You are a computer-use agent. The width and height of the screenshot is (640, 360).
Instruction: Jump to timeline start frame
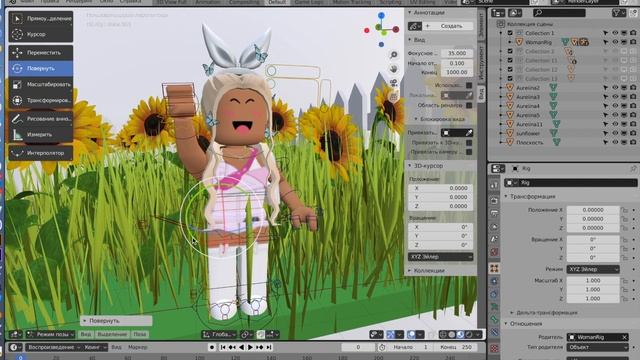pos(223,347)
